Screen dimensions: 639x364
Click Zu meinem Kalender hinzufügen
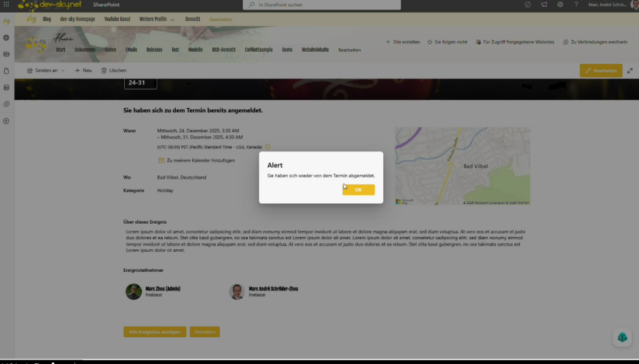pos(197,160)
